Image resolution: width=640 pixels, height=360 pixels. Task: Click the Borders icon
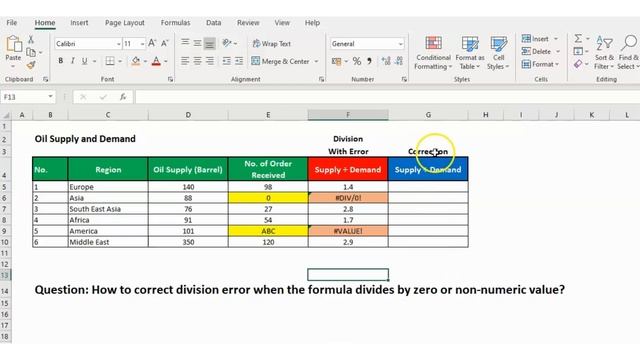click(110, 61)
